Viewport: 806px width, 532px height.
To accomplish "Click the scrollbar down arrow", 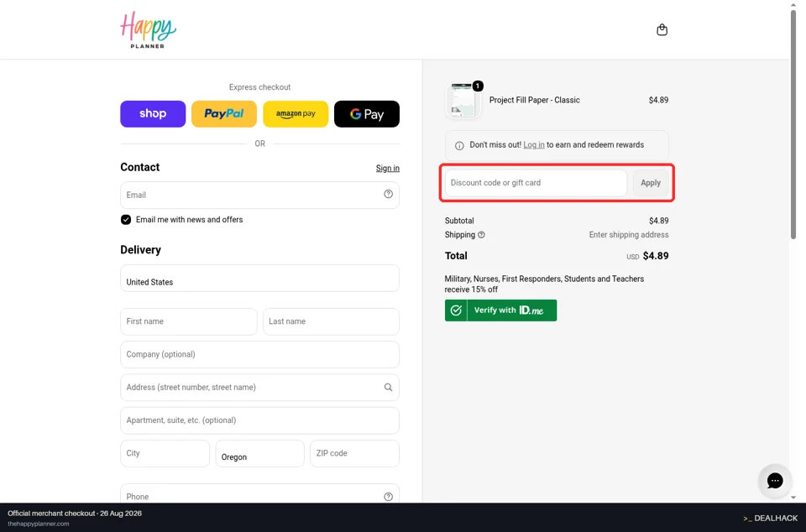I will pyautogui.click(x=793, y=497).
